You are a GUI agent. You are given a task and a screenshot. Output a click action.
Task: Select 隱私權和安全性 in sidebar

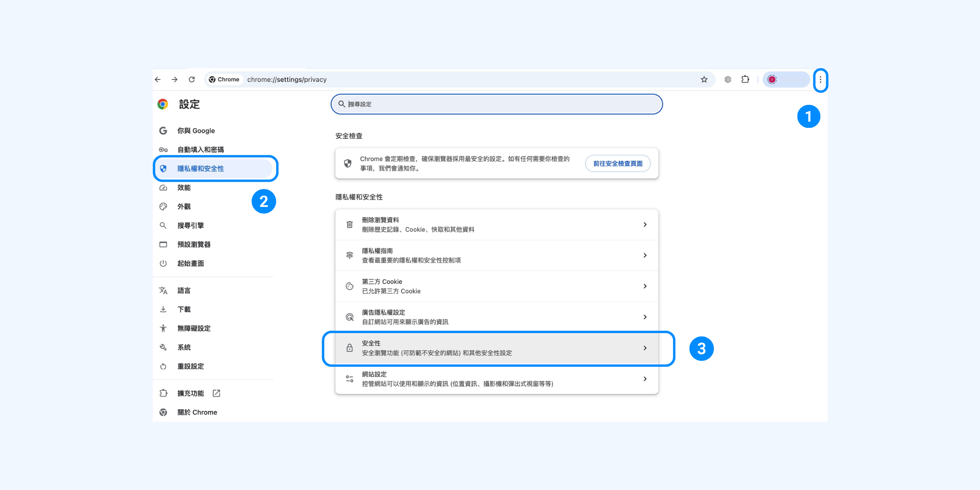200,169
